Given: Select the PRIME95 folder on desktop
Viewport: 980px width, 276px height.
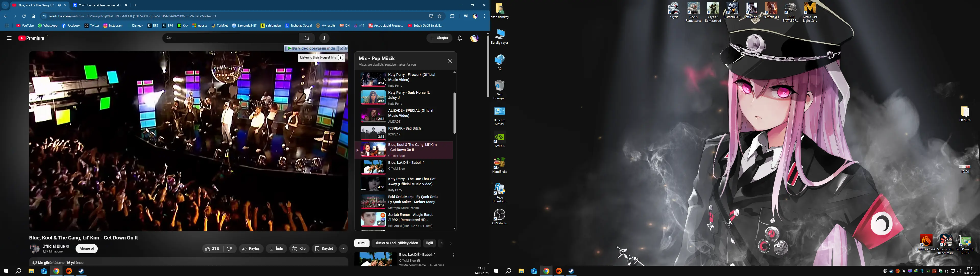Looking at the screenshot, I should [965, 114].
